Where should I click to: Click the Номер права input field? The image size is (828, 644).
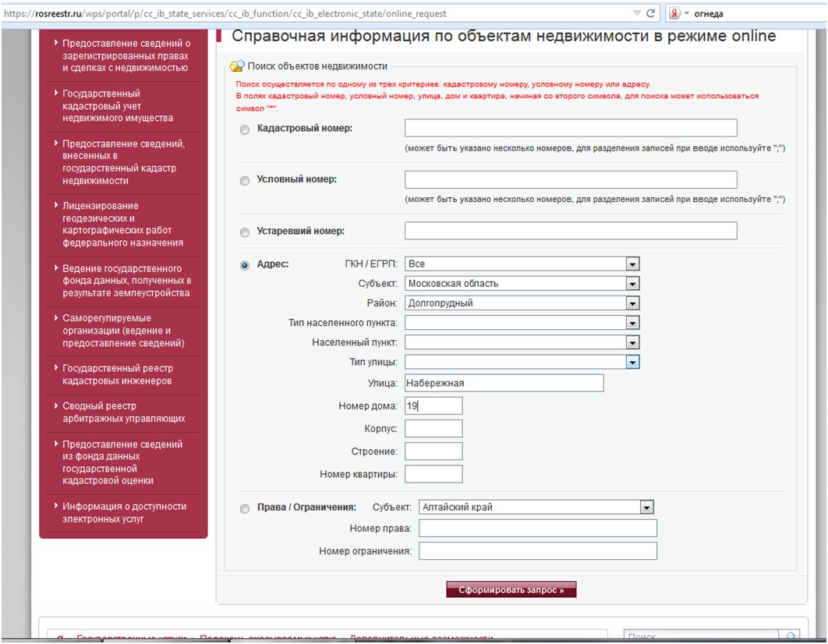[537, 529]
